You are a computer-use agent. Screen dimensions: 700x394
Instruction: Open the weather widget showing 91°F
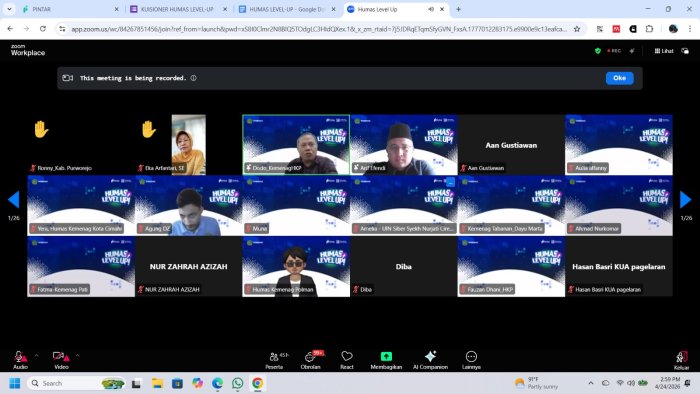click(x=536, y=383)
